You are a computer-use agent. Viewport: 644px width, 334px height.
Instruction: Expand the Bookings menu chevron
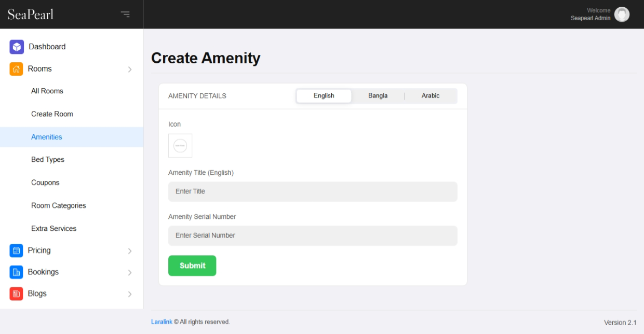[130, 273]
